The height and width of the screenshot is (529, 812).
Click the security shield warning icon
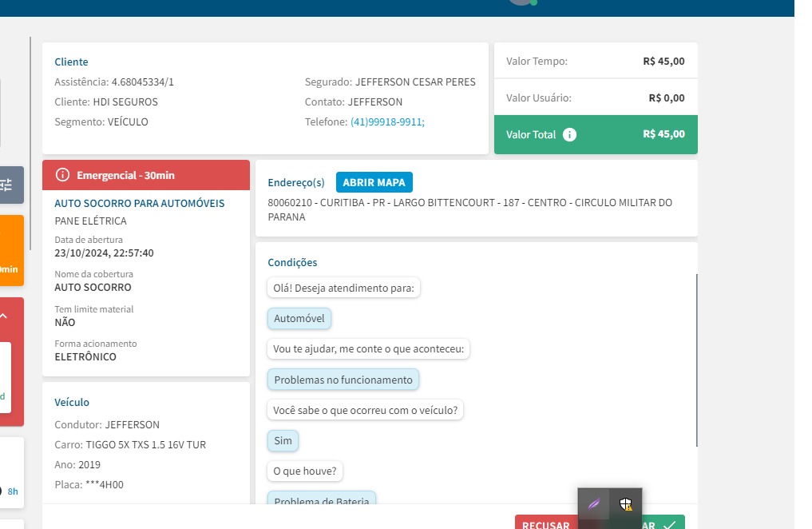(x=626, y=504)
